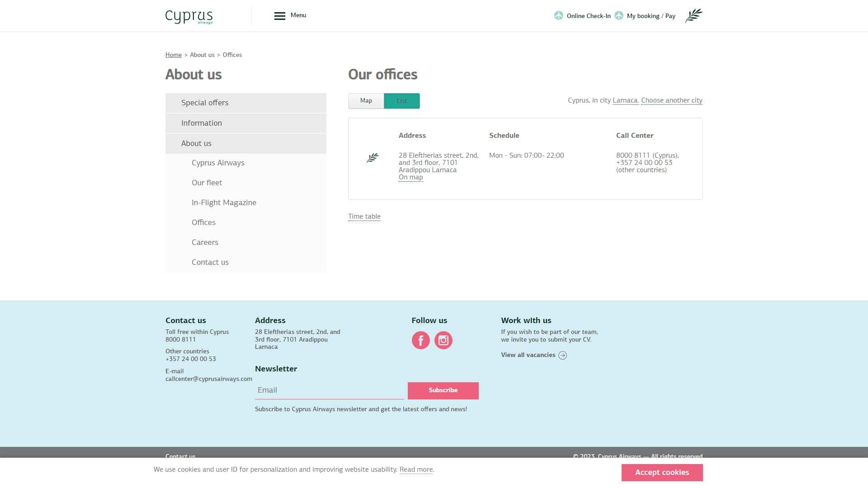This screenshot has width=868, height=488.
Task: Open the hamburger Menu icon
Action: (x=279, y=16)
